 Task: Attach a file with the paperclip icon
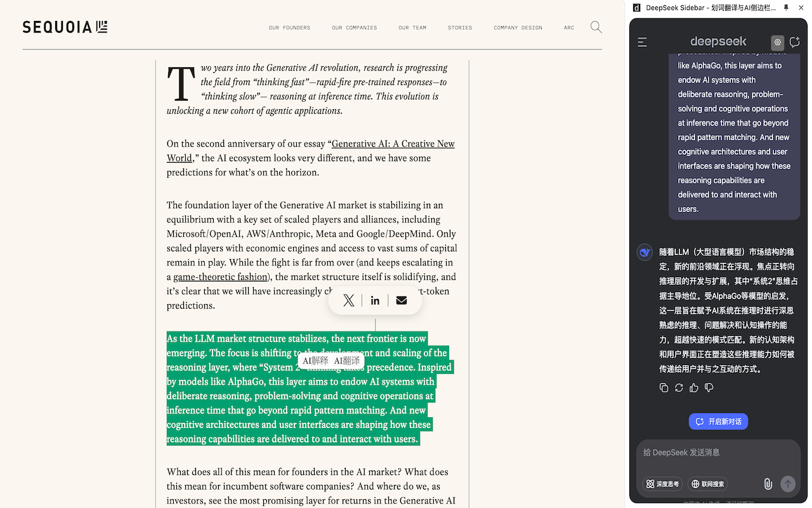point(768,484)
